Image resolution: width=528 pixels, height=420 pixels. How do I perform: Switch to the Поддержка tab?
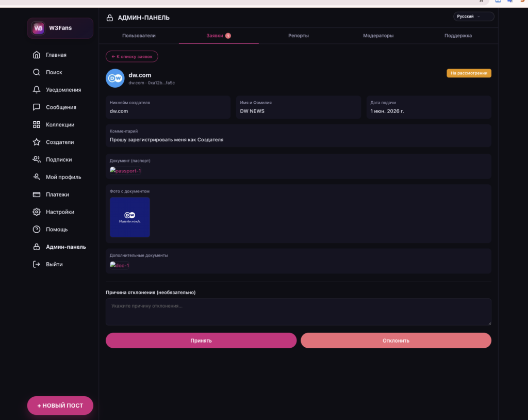click(458, 36)
